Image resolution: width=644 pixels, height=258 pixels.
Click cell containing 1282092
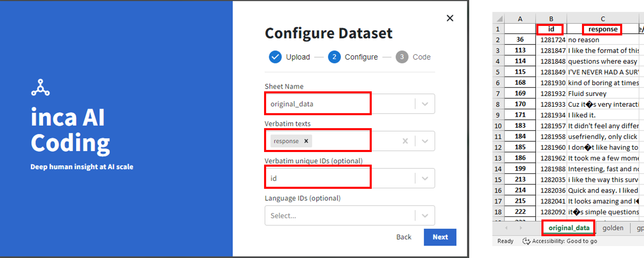(x=551, y=212)
